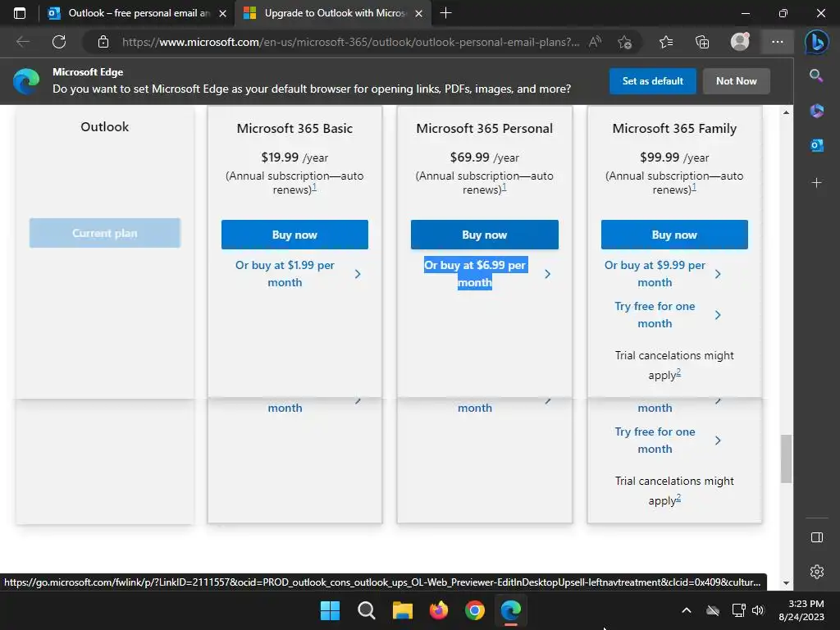Open the volume speaker tray icon
The width and height of the screenshot is (840, 630).
tap(758, 610)
